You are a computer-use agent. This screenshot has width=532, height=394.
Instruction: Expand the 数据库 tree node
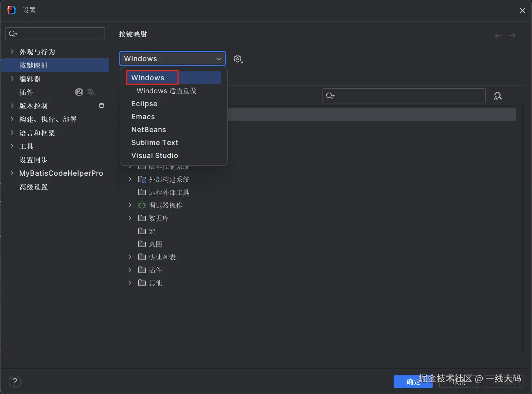tap(130, 218)
